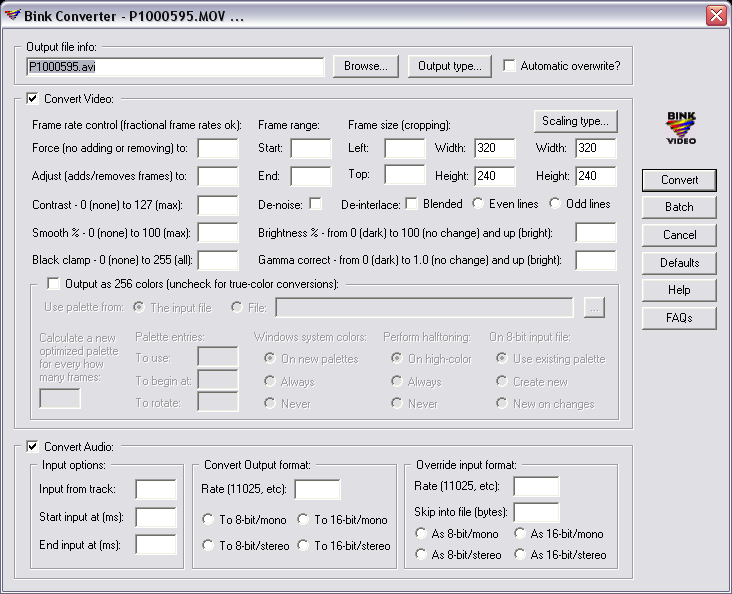The image size is (732, 594).
Task: Click the Skip into file (bytes) field
Action: (x=536, y=512)
